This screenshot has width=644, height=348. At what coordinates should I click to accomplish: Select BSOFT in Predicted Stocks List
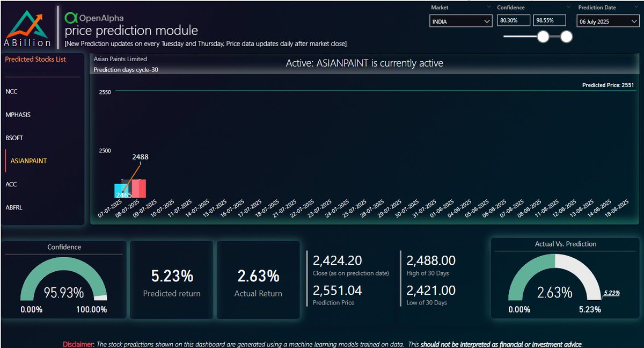14,138
